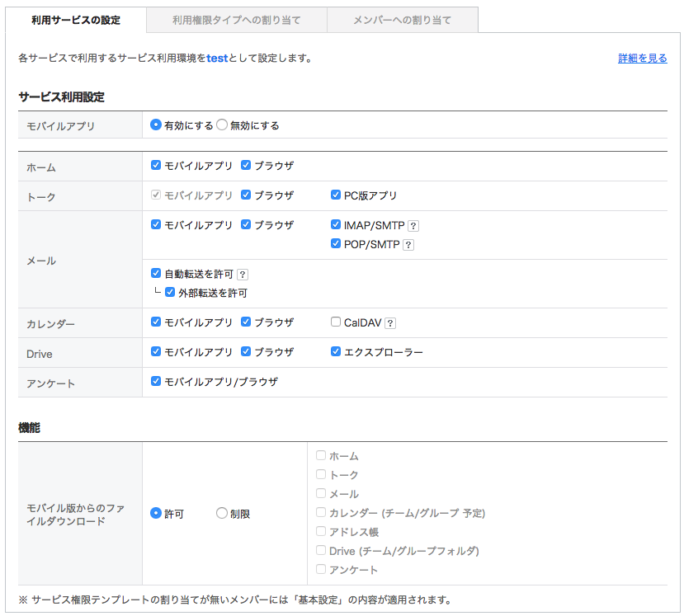684x616 pixels.
Task: Click the test environment name link
Action: pyautogui.click(x=217, y=59)
